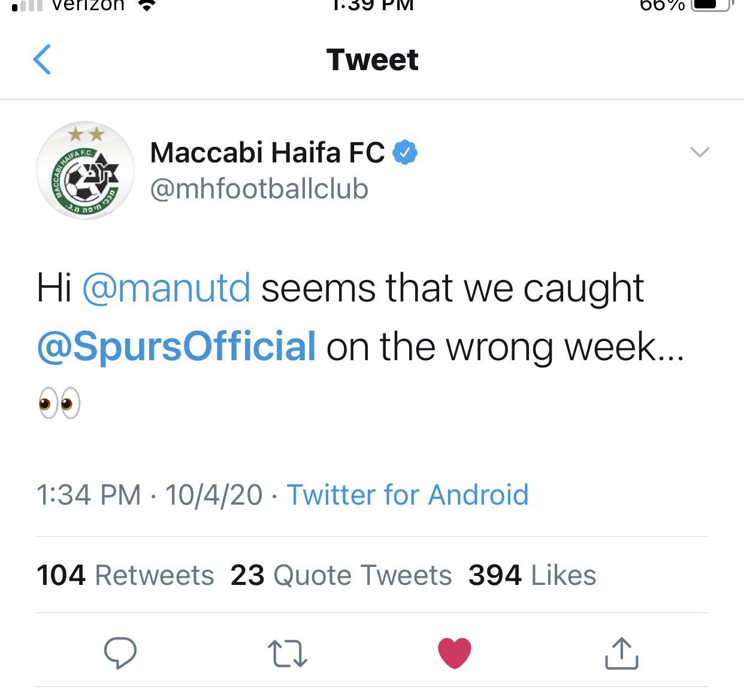Open the @SpursOfficial mention link
Screen dimensions: 744x700
click(176, 347)
